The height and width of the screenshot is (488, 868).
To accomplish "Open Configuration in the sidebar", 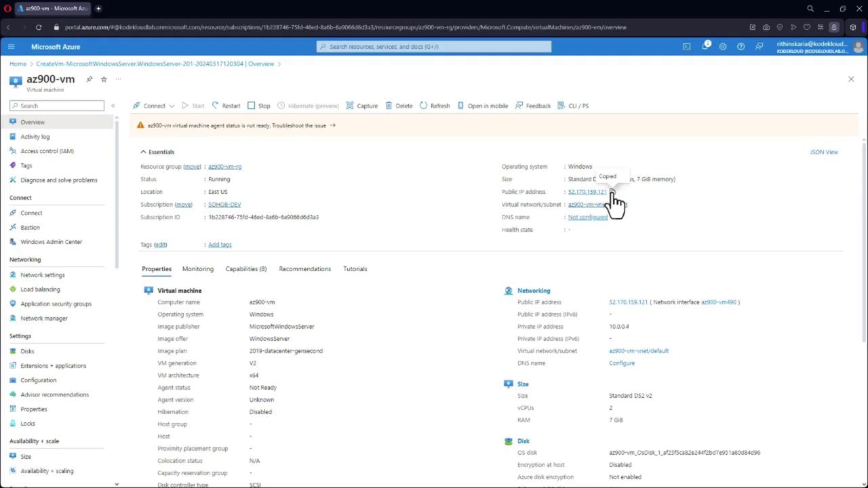I will [38, 380].
